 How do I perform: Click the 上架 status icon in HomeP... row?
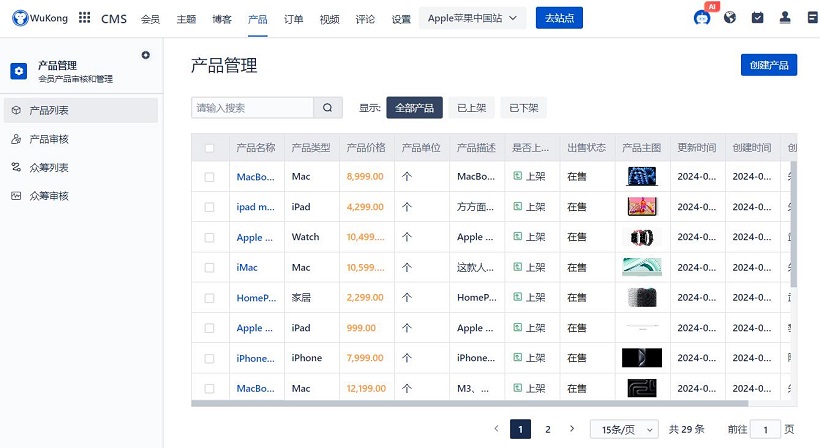(x=518, y=297)
